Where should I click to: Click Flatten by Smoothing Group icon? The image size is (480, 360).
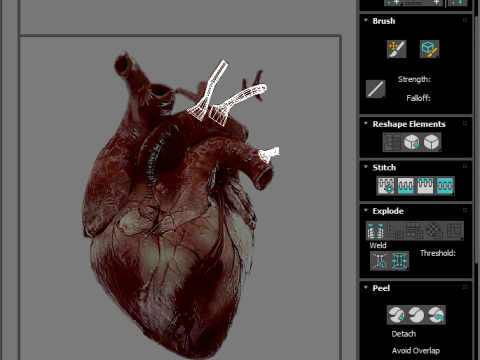[415, 231]
